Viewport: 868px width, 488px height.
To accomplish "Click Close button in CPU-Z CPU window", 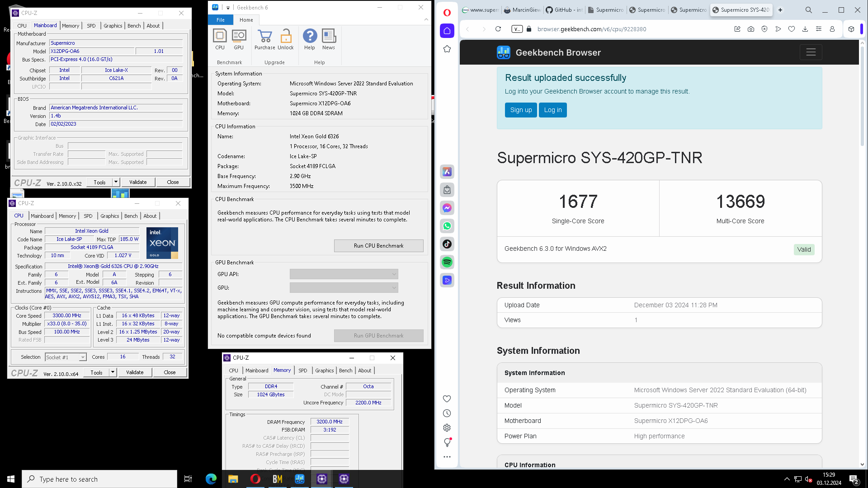I will [x=170, y=372].
